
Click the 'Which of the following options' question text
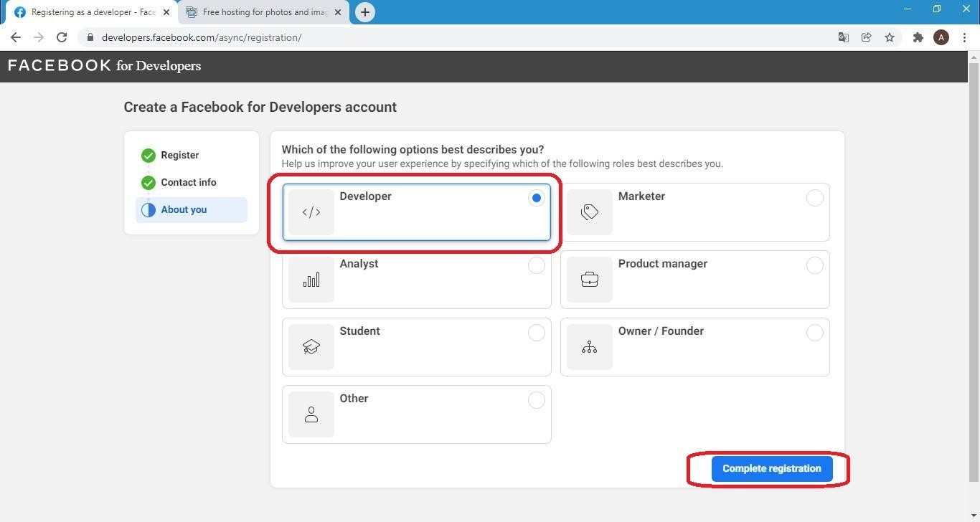click(413, 150)
